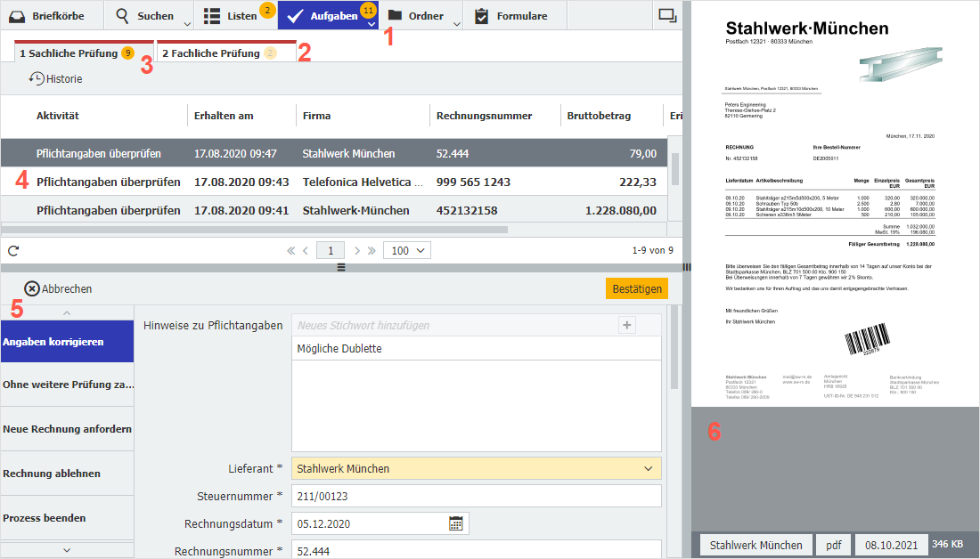
Task: Click the pdf button below the preview
Action: 833,544
